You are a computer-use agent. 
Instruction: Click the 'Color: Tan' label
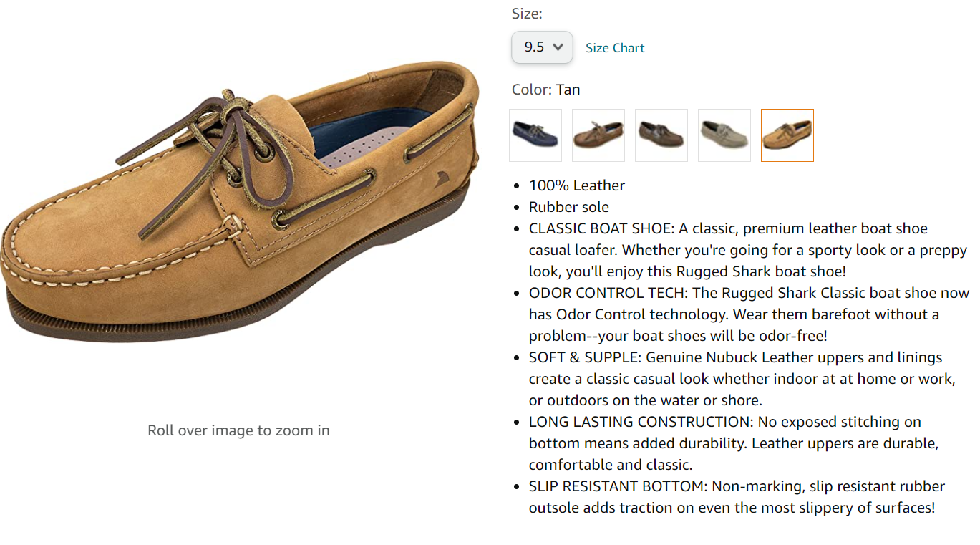coord(545,90)
